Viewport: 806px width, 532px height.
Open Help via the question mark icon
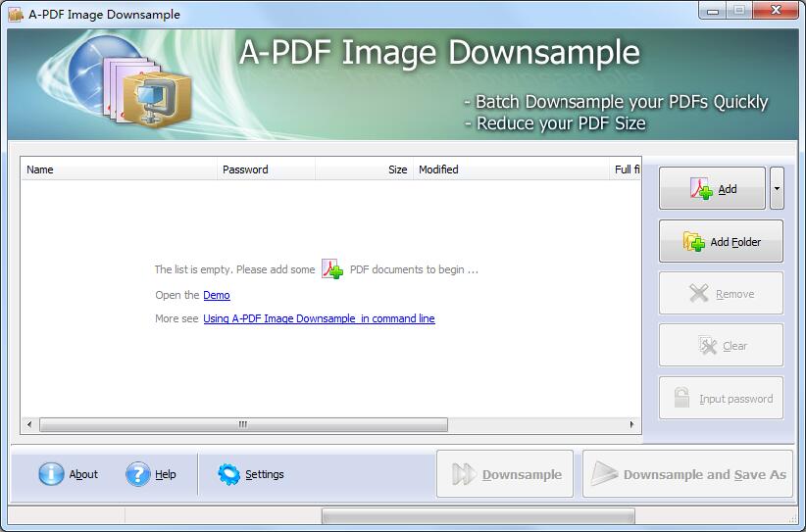click(137, 474)
